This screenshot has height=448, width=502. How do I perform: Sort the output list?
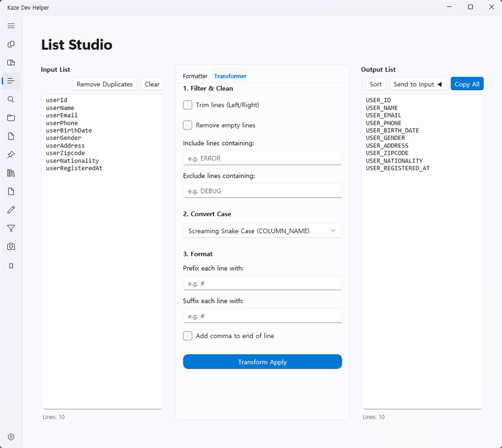pos(376,84)
